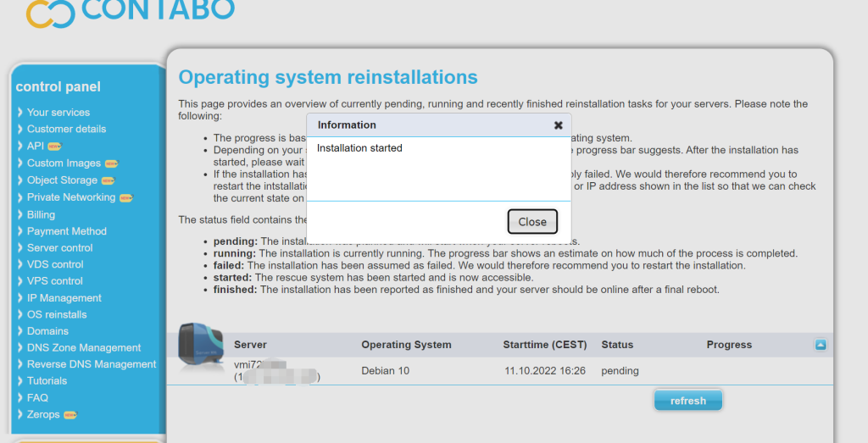Open Payment Method settings
Screen dimensions: 868x443
point(67,231)
